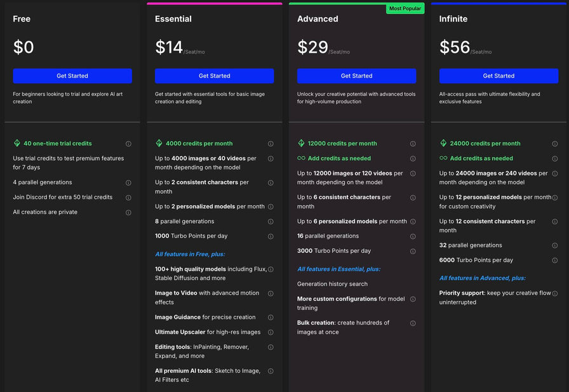Show info for 32 parallel generations
The height and width of the screenshot is (392, 569).
point(555,246)
